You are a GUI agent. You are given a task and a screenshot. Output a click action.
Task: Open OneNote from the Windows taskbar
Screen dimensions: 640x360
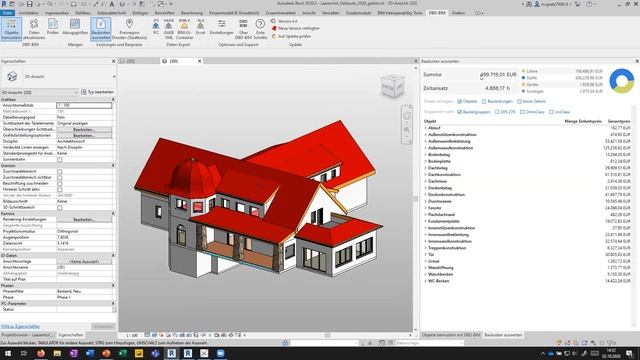(73, 353)
